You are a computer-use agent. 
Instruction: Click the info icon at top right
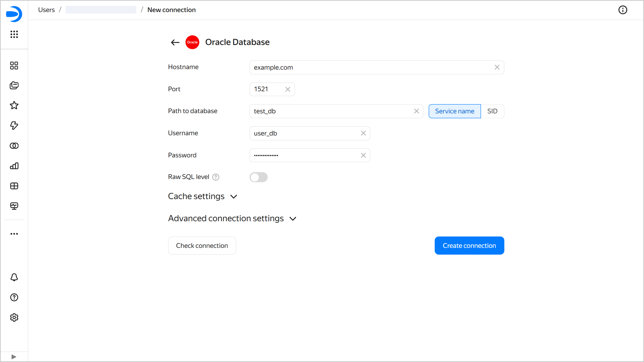point(623,10)
